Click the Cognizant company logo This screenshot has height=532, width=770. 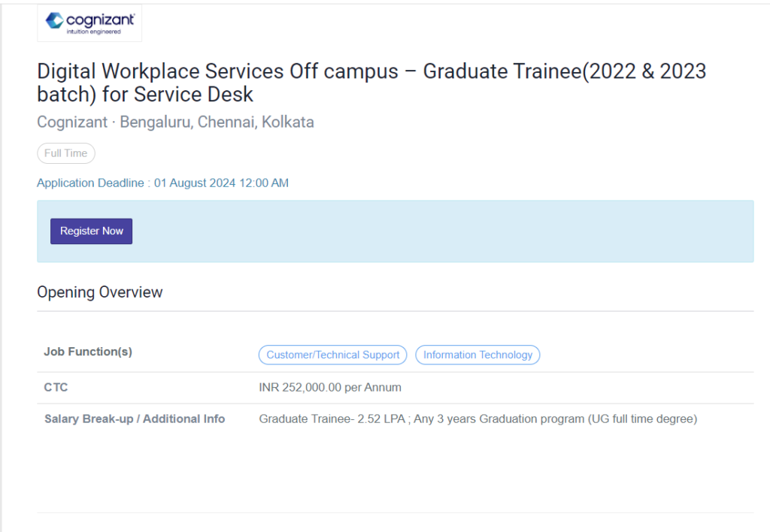pos(89,23)
